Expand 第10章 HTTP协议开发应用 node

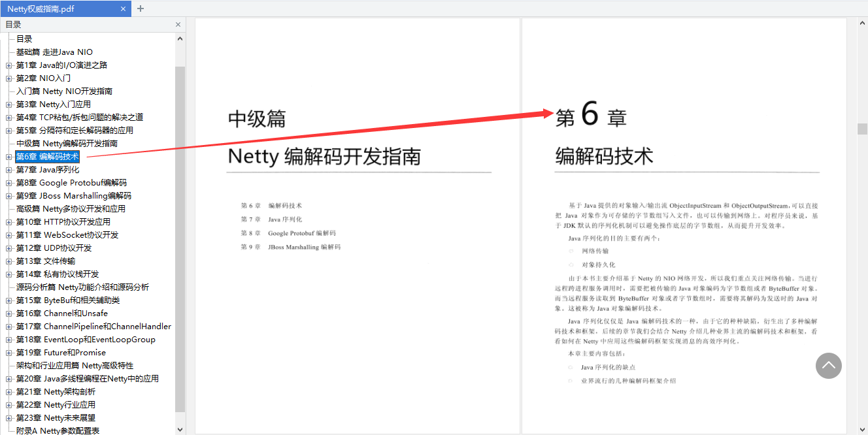(8, 222)
